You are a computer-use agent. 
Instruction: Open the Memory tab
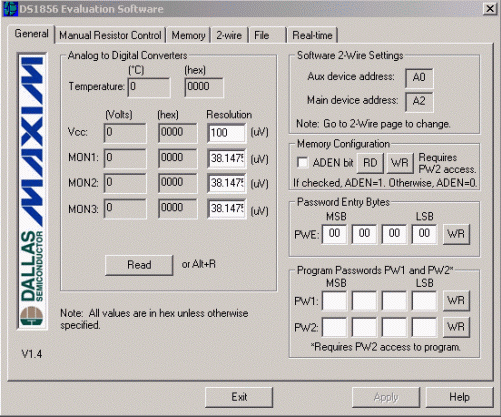tap(188, 35)
